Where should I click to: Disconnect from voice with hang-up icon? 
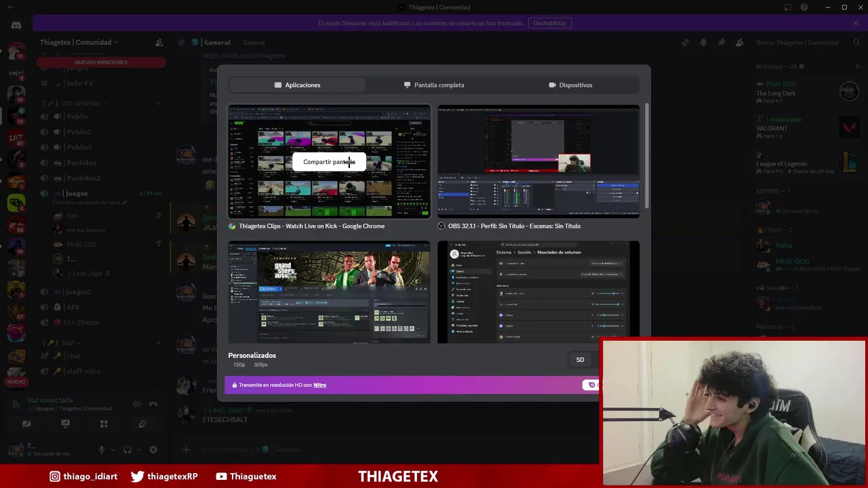pos(153,404)
